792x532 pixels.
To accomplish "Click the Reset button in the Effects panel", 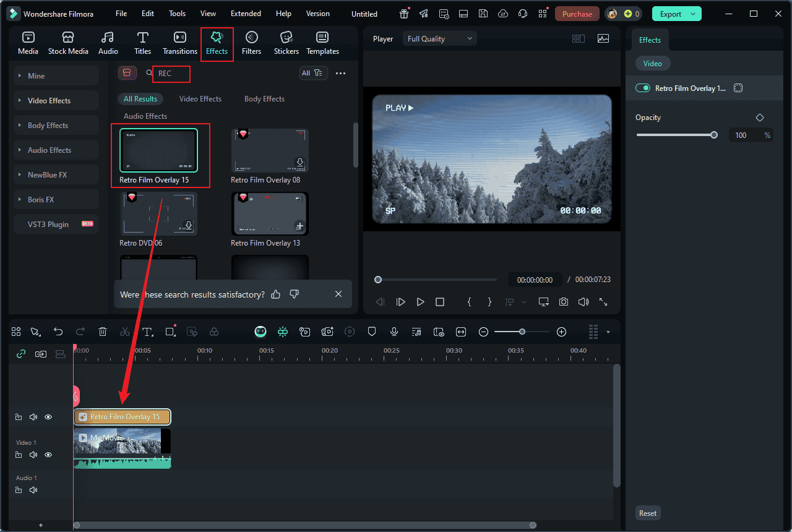I will tap(648, 513).
